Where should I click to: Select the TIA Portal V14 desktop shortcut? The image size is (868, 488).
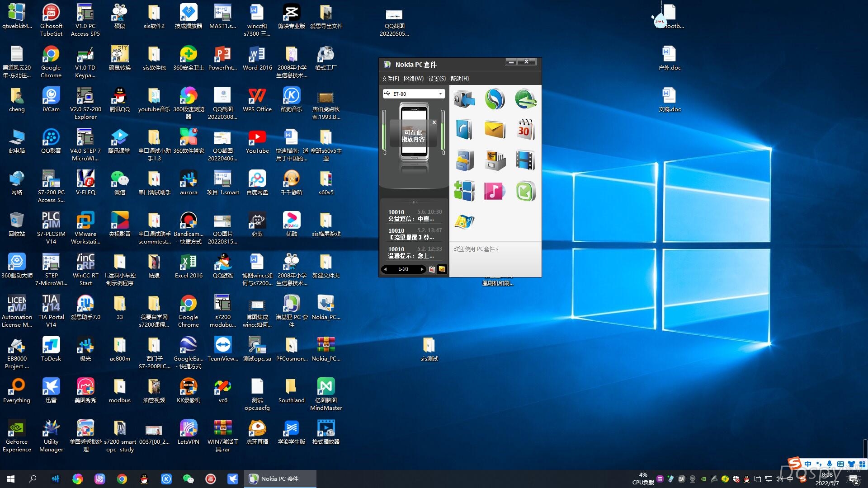(x=51, y=311)
